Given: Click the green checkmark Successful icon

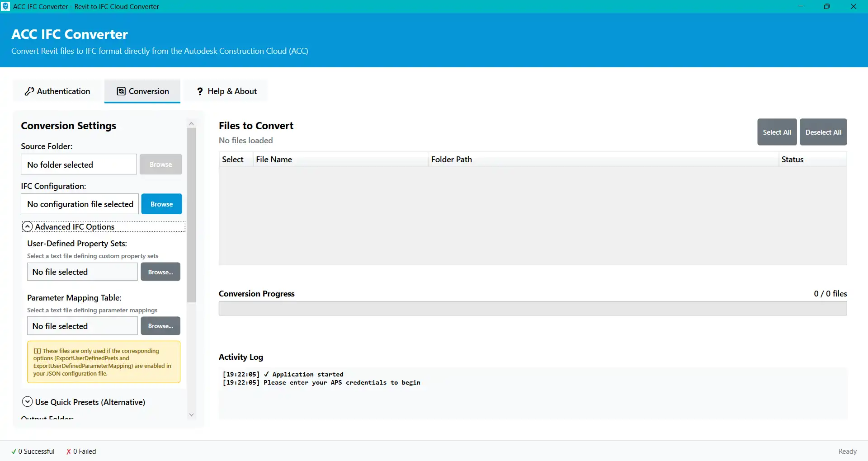Looking at the screenshot, I should (14, 452).
